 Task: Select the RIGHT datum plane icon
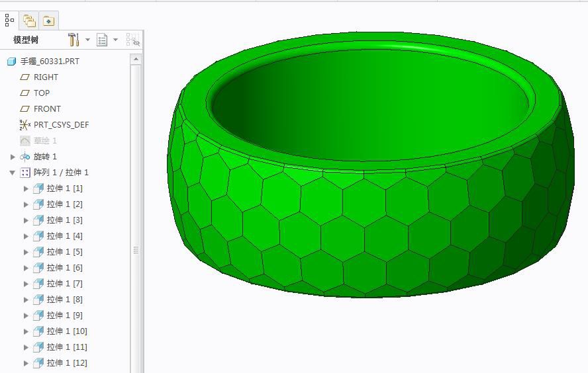pos(24,77)
